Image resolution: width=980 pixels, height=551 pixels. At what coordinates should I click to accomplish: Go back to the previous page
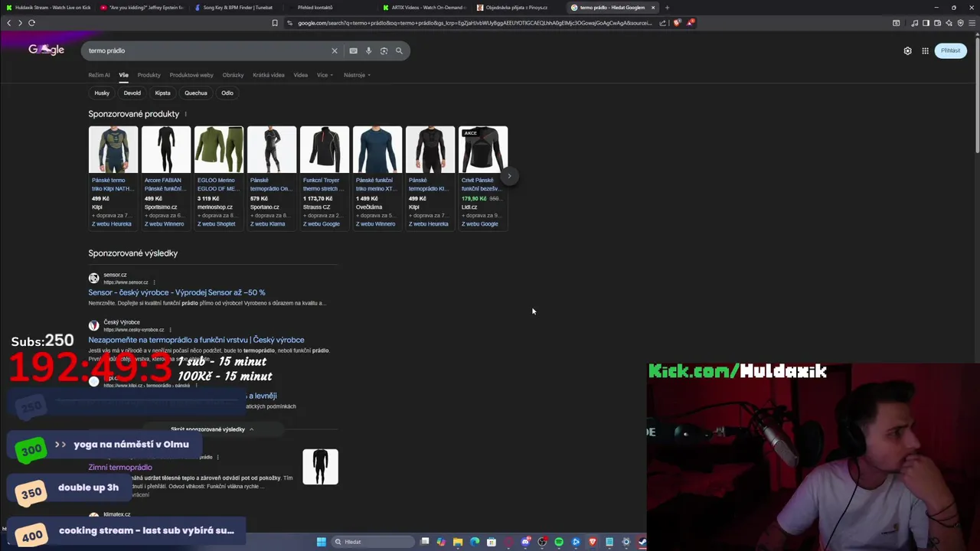(8, 23)
